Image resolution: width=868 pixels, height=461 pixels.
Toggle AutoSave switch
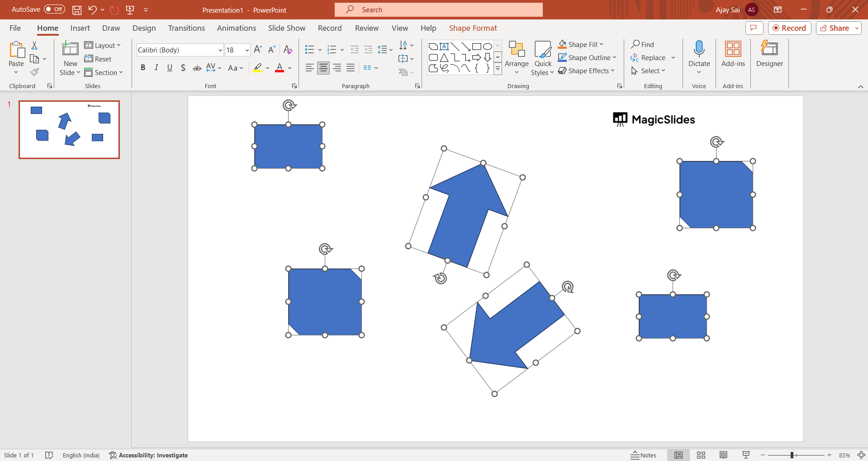point(54,9)
